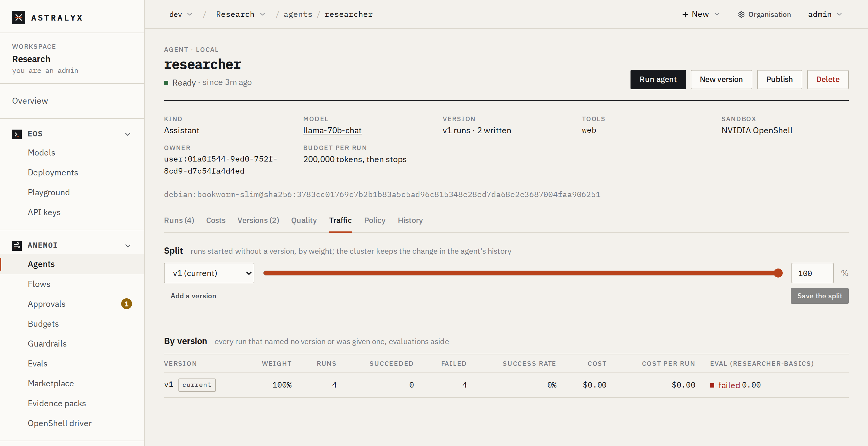Click the Publish button
The height and width of the screenshot is (446, 868).
pos(779,80)
